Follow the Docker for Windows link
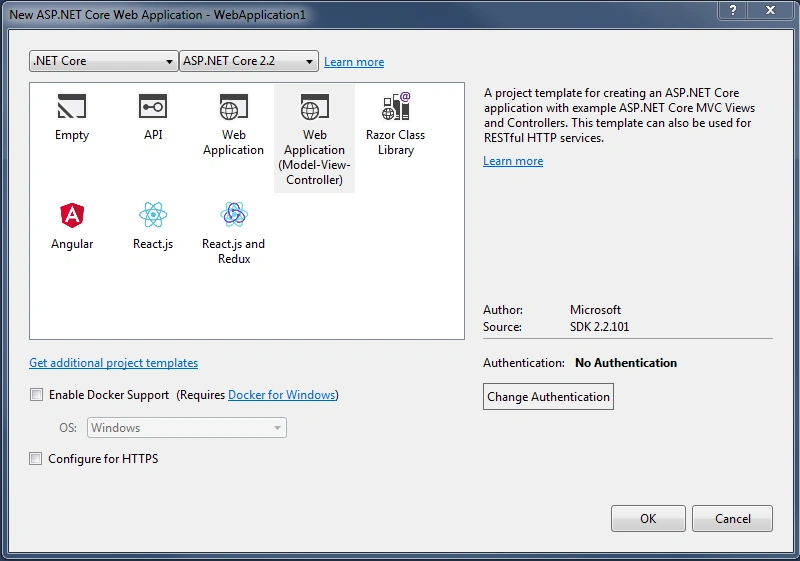800x561 pixels. pyautogui.click(x=282, y=395)
